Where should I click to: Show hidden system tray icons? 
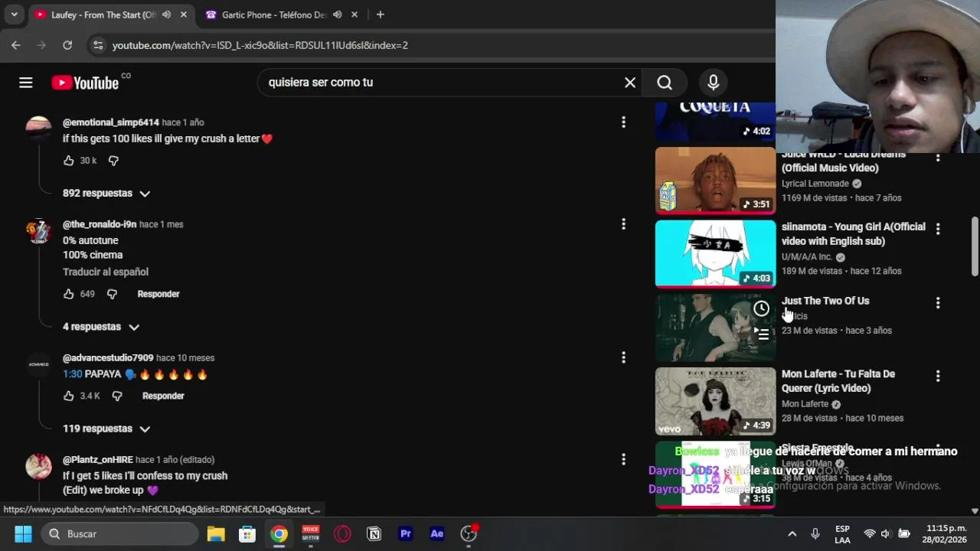tap(792, 533)
